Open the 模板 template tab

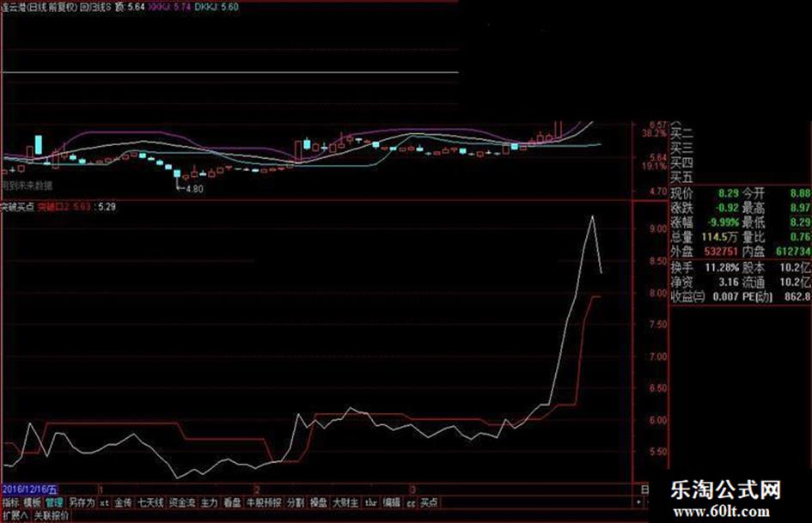pos(32,502)
